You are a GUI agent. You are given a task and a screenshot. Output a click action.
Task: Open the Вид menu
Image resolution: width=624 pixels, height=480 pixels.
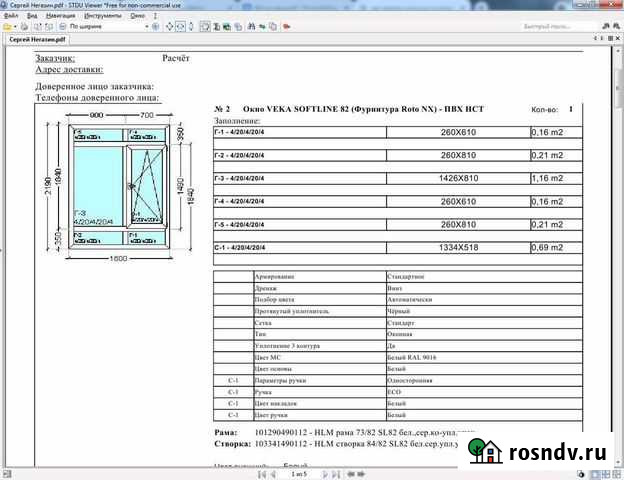pyautogui.click(x=33, y=16)
